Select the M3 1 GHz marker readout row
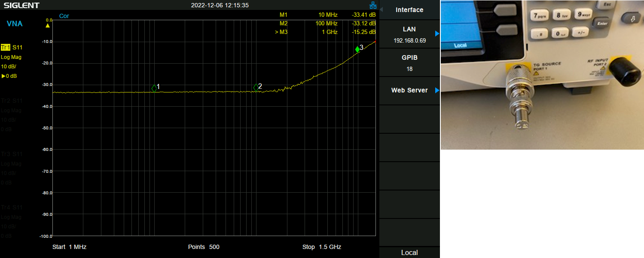Image resolution: width=644 pixels, height=258 pixels. click(326, 32)
